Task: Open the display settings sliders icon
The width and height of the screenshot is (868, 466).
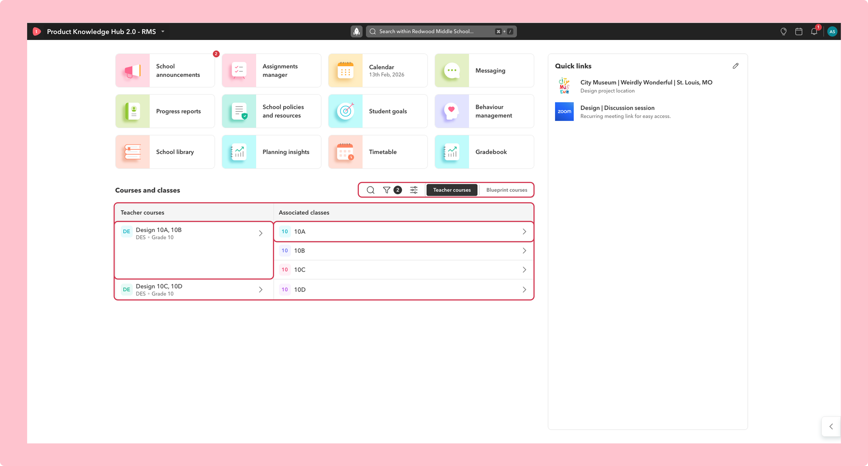Action: click(x=414, y=190)
